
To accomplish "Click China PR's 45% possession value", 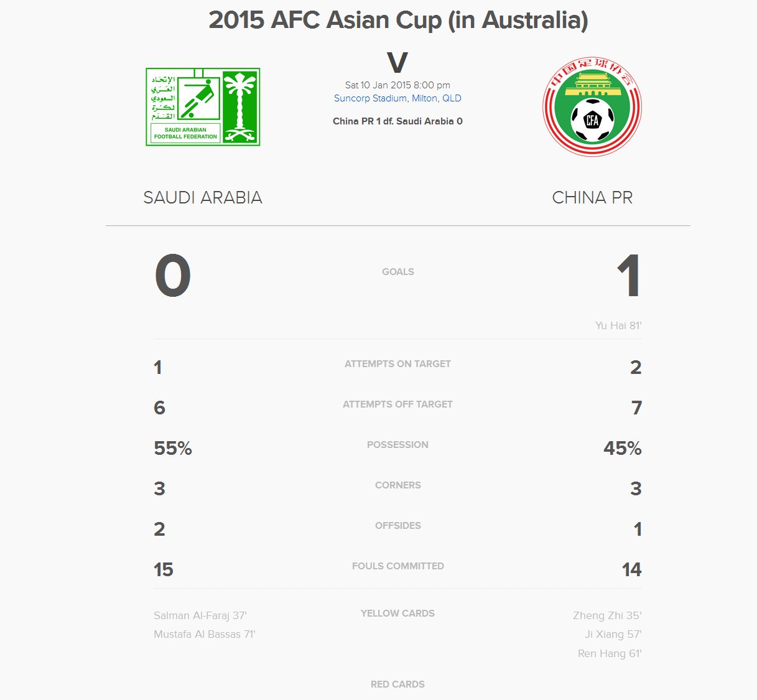I will tap(623, 448).
